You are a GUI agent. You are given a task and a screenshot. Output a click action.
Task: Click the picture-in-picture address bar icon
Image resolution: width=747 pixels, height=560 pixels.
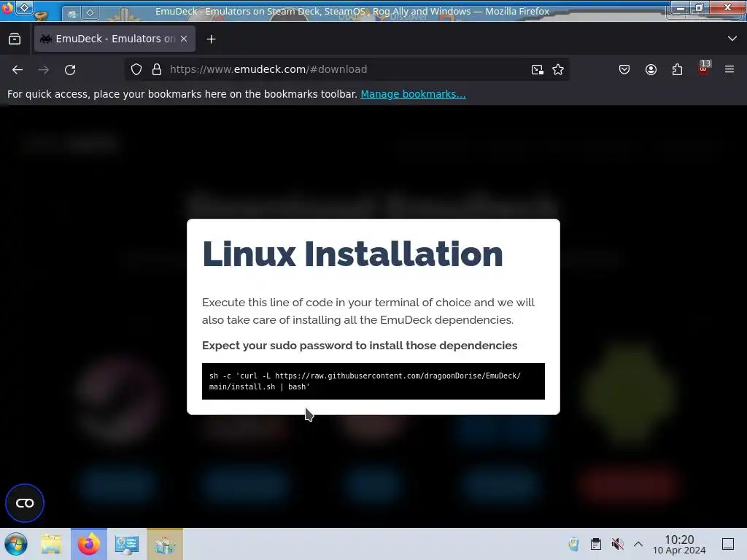[538, 69]
